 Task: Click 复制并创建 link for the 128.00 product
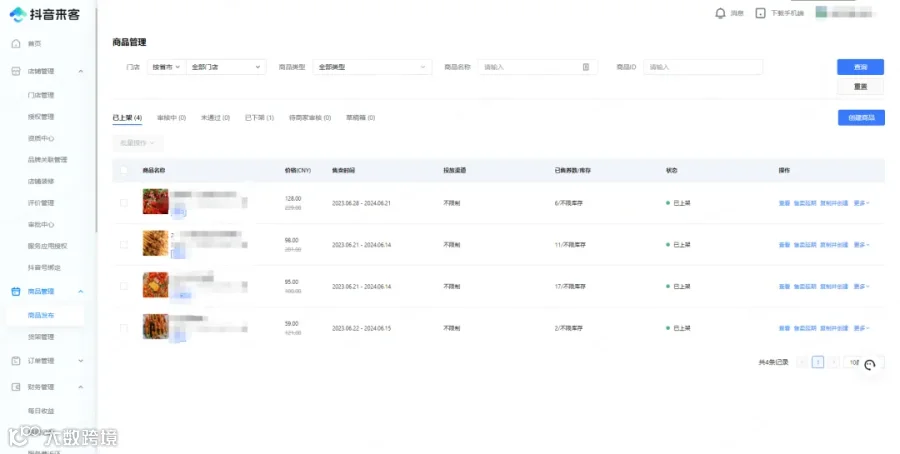coord(834,203)
